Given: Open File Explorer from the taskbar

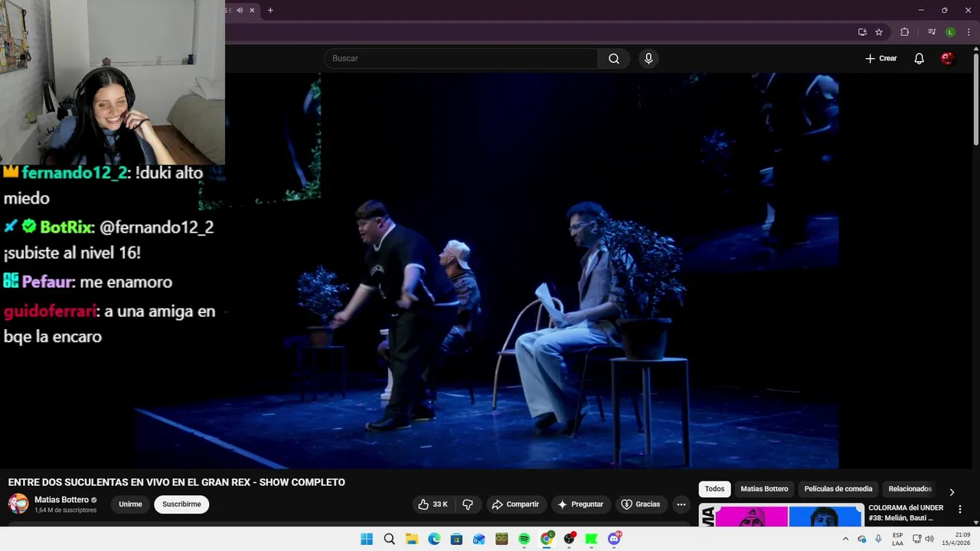Looking at the screenshot, I should 411,539.
